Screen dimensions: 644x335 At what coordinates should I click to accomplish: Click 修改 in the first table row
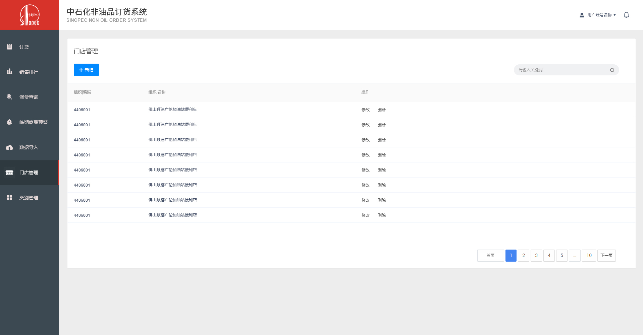pos(365,110)
